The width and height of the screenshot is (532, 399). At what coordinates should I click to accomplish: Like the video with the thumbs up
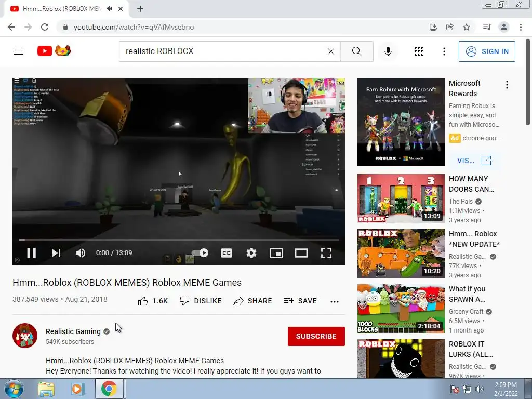pyautogui.click(x=153, y=301)
